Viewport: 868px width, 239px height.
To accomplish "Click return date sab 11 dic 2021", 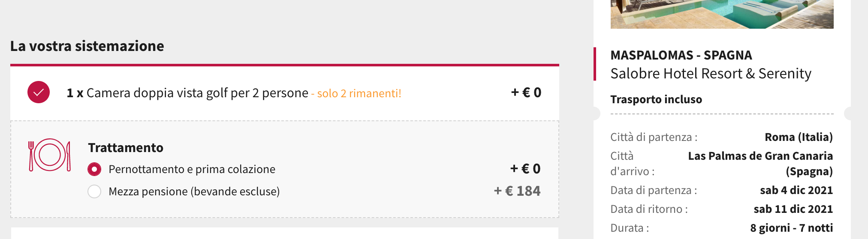I will 793,209.
